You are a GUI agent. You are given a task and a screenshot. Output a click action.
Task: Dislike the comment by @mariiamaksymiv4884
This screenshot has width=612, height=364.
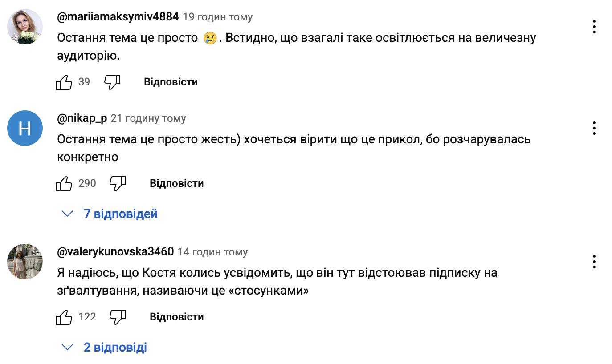tap(112, 82)
